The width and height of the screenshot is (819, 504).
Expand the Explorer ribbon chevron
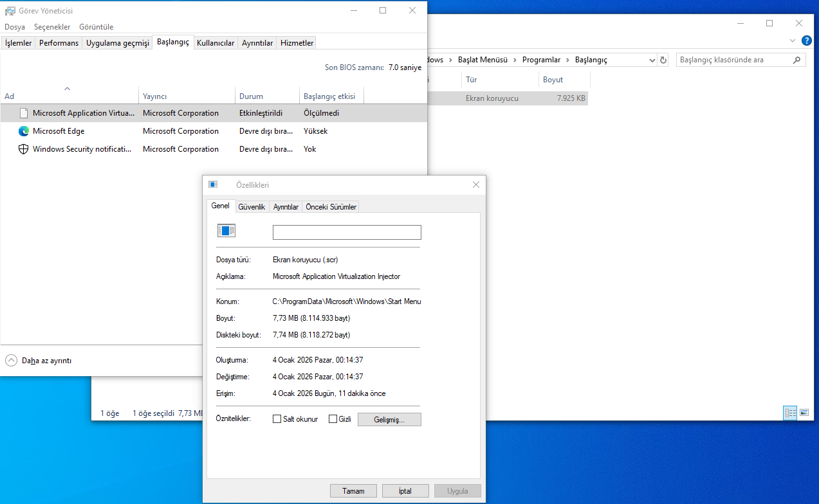coord(793,40)
